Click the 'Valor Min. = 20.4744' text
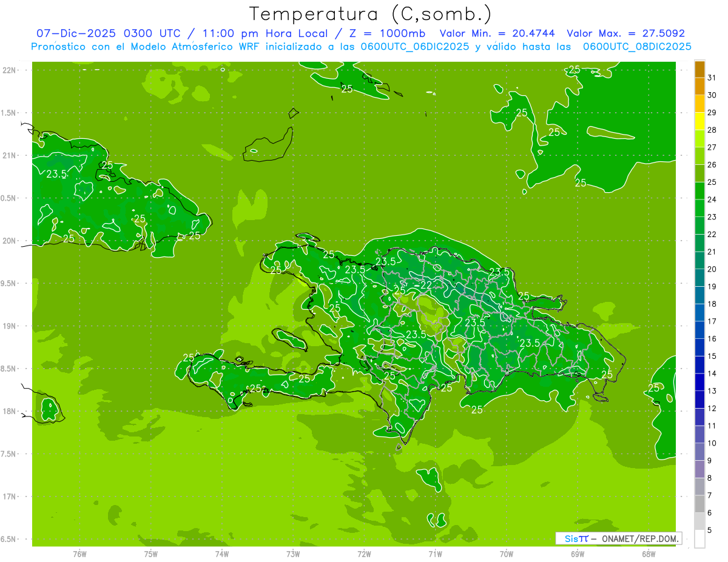The height and width of the screenshot is (562, 728). point(498,33)
